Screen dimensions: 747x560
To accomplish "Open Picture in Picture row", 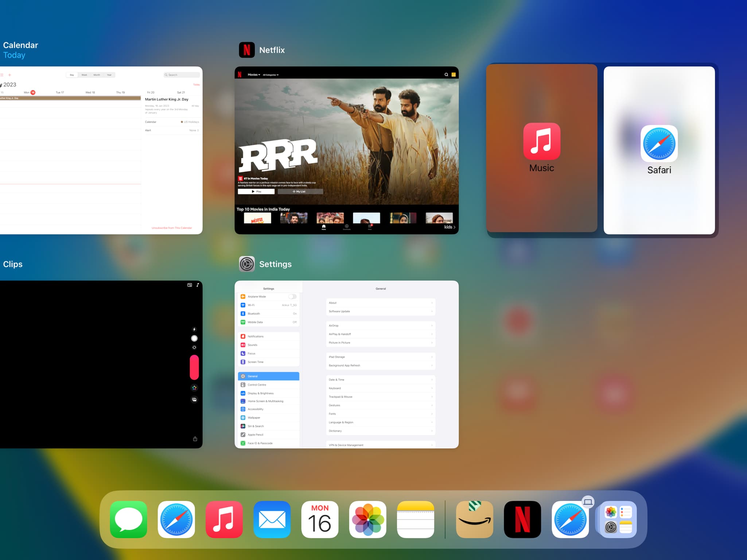I will click(x=381, y=343).
